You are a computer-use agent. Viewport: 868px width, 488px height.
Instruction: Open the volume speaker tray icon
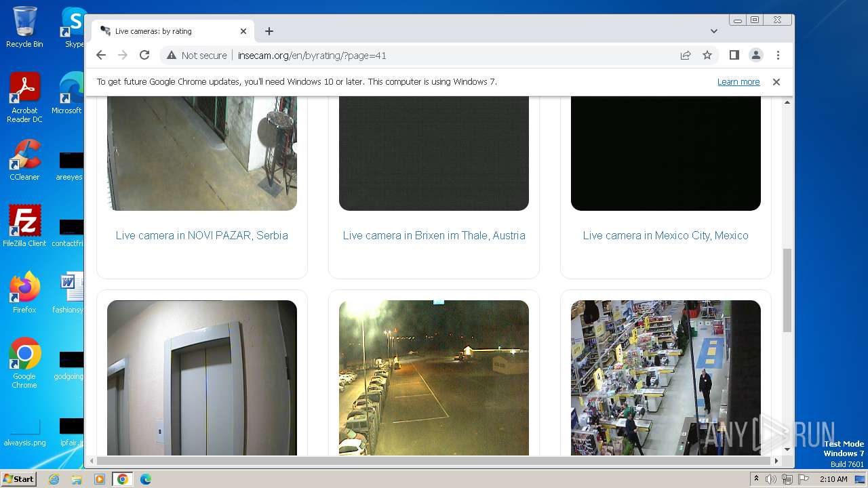[x=771, y=479]
